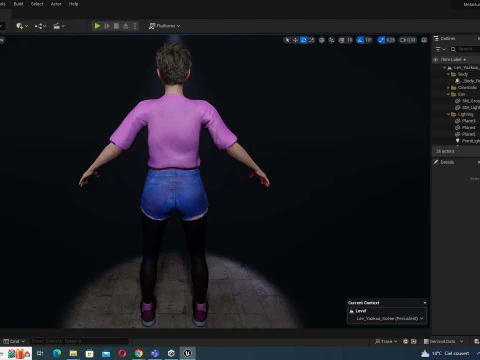This screenshot has height=360, width=480.
Task: Toggle the world/local coordinate globe icon
Action: point(322,40)
